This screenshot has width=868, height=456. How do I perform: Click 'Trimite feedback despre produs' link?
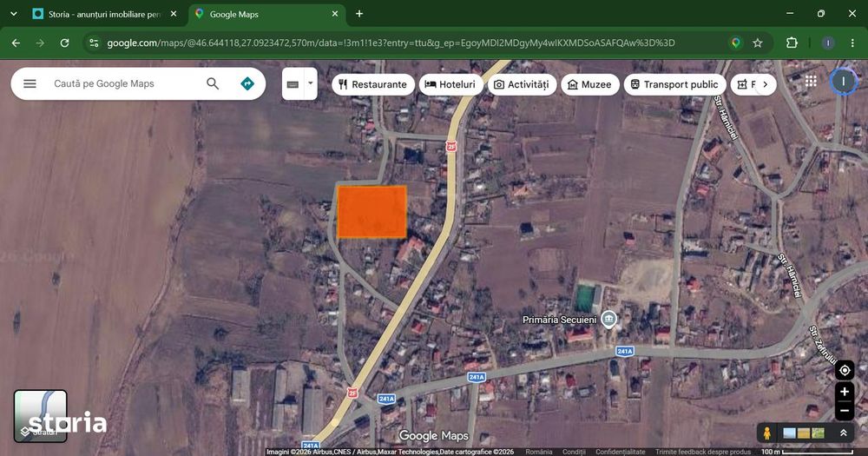point(703,452)
